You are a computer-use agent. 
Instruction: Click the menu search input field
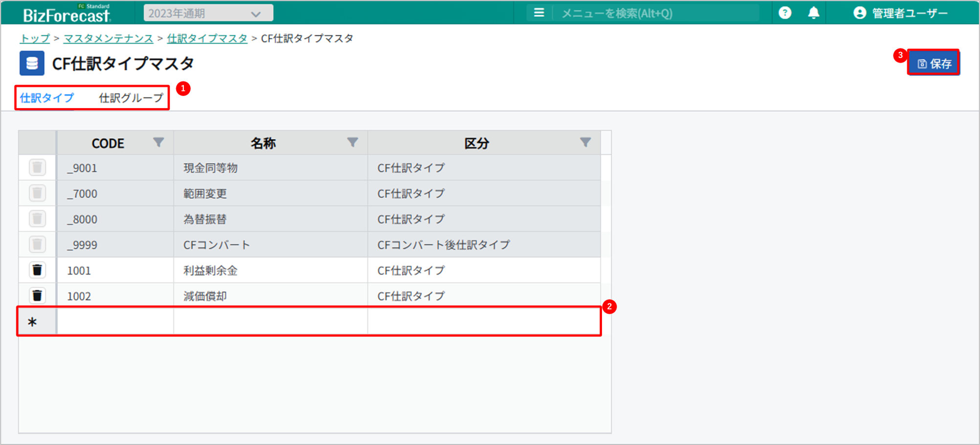pyautogui.click(x=655, y=13)
